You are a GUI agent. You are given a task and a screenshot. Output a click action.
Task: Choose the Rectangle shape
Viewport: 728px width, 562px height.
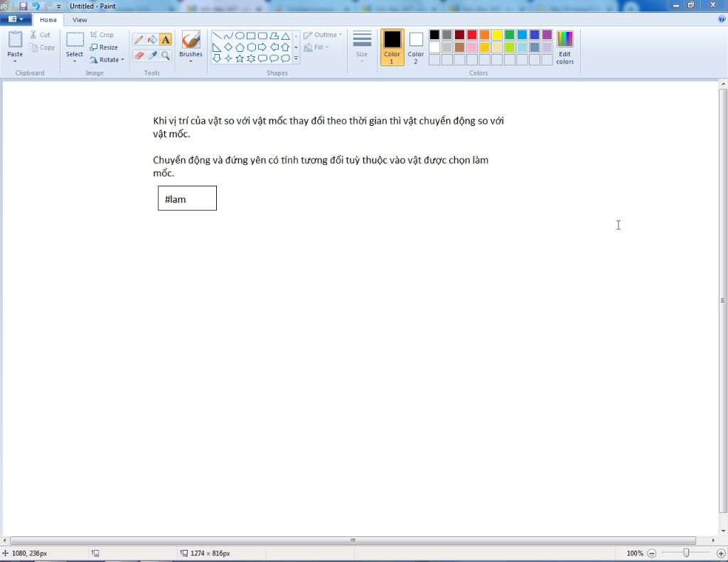(x=251, y=36)
